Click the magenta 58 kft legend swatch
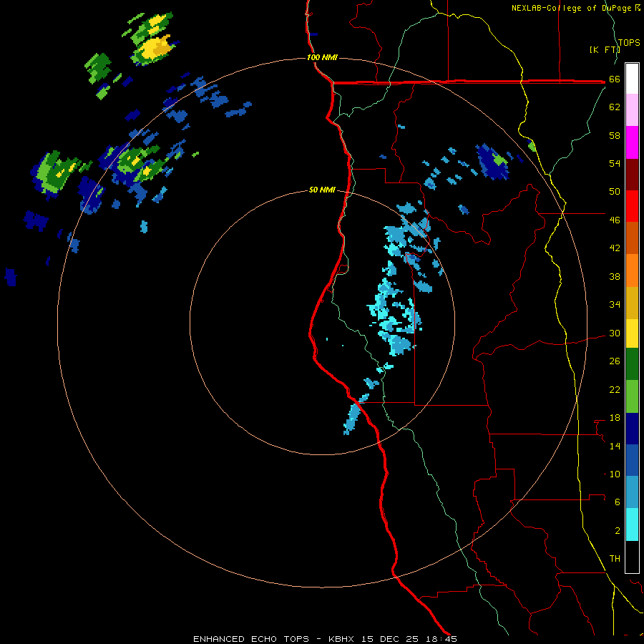Screen dimensions: 644x644 coord(632,142)
